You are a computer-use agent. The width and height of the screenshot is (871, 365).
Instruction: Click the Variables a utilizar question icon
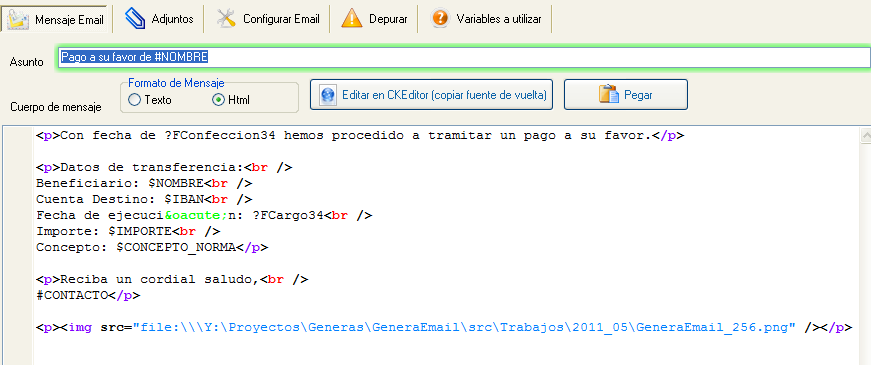(x=439, y=18)
